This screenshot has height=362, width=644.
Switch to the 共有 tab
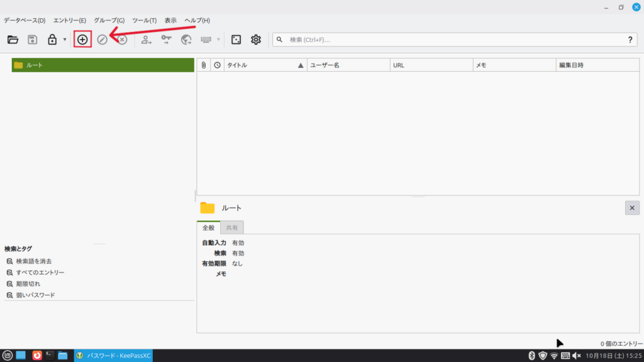click(x=232, y=228)
